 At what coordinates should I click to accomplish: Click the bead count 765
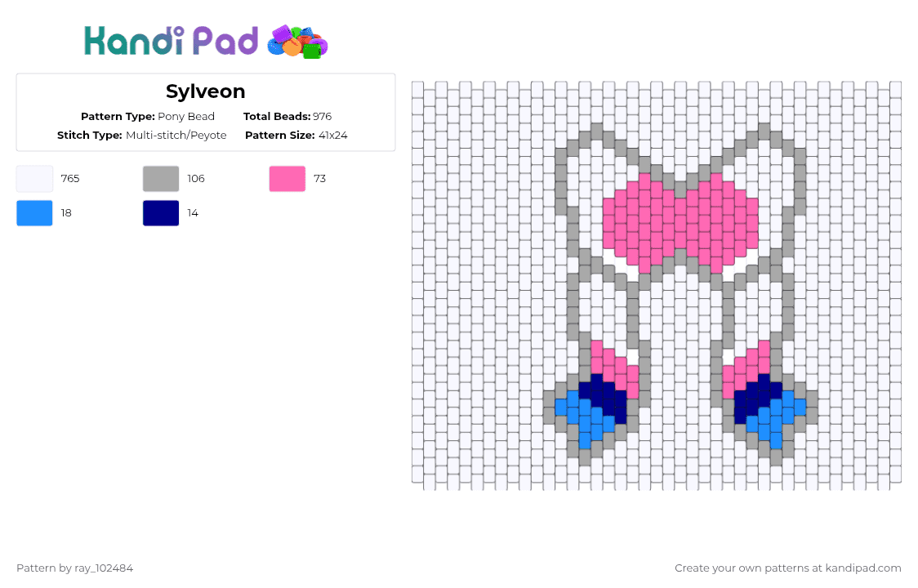click(70, 179)
